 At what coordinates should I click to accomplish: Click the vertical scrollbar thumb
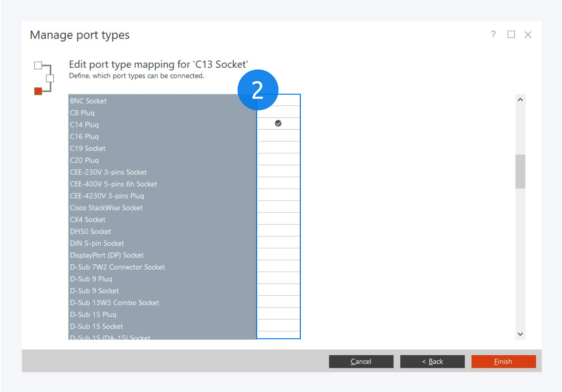[520, 171]
